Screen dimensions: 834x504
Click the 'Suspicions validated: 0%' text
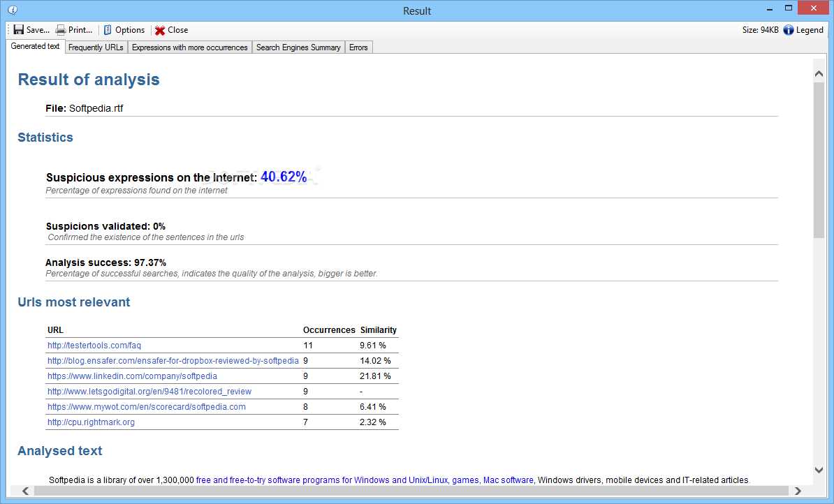pyautogui.click(x=105, y=226)
